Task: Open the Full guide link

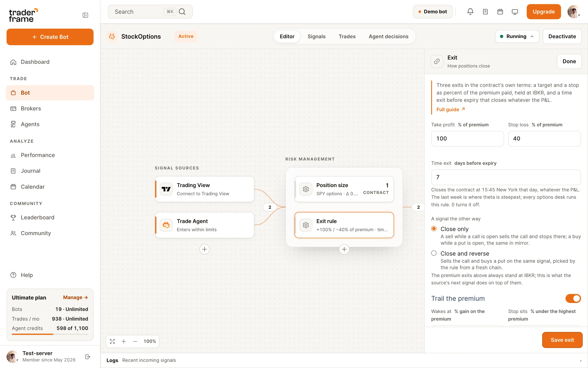Action: (x=450, y=109)
